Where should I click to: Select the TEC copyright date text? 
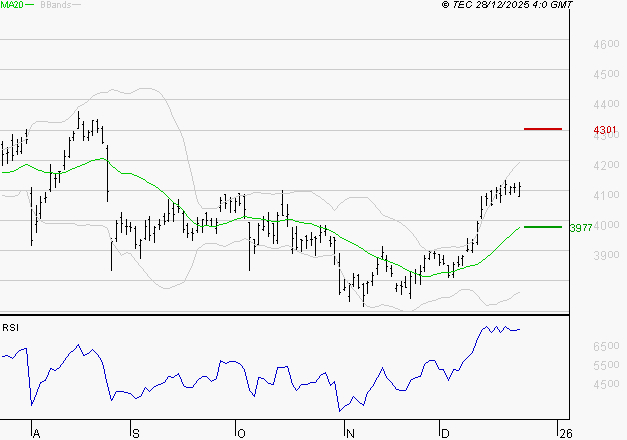(x=507, y=5)
